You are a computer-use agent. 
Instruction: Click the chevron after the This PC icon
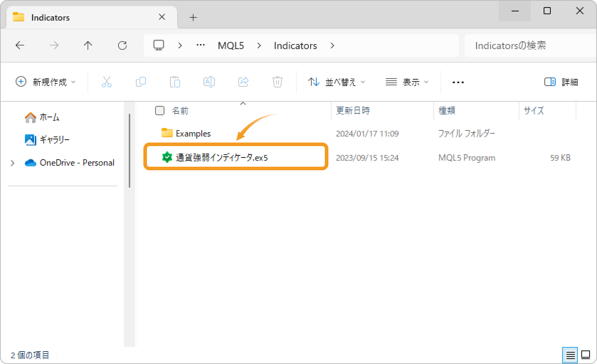click(180, 45)
